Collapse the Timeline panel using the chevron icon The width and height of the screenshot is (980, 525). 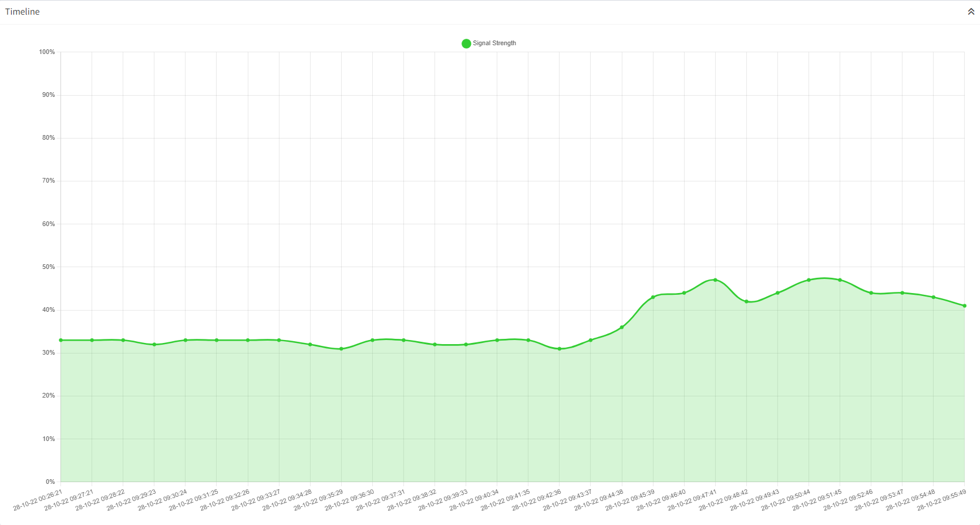971,12
